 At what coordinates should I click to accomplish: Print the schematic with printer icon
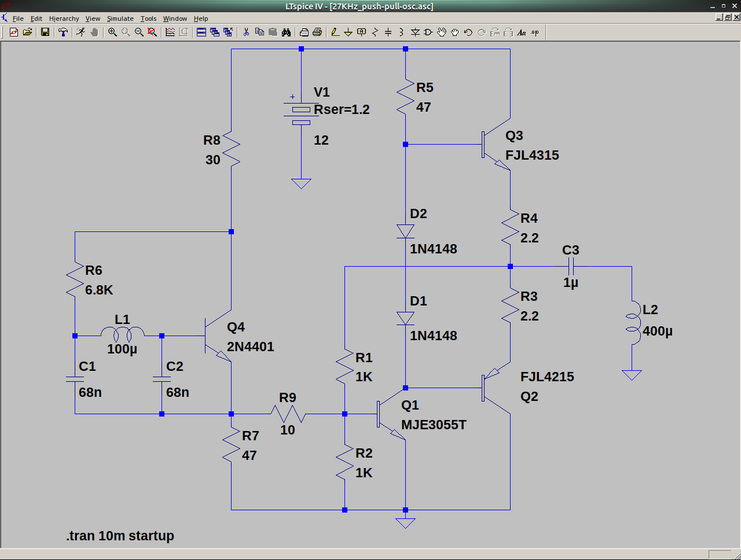pos(317,32)
